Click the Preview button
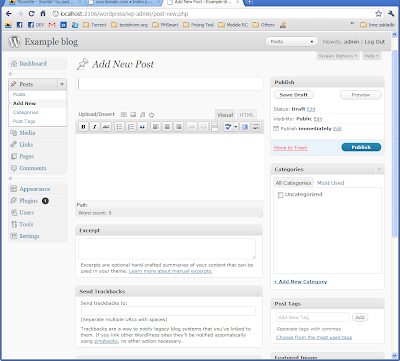 point(361,95)
